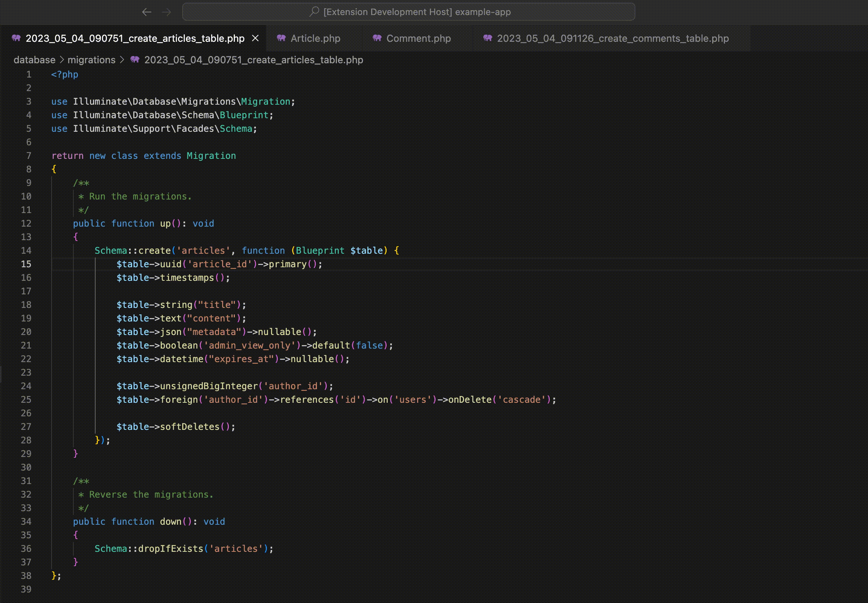This screenshot has width=868, height=603.
Task: Click the back navigation arrow
Action: point(146,12)
